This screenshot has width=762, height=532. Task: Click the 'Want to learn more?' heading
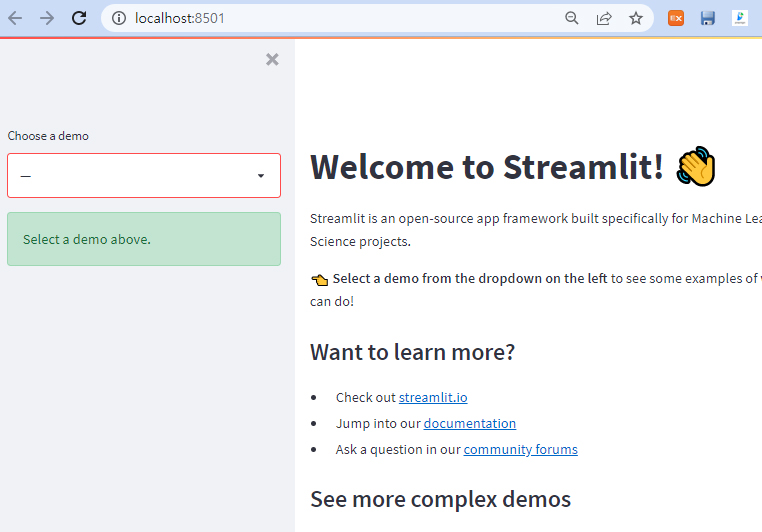(412, 352)
